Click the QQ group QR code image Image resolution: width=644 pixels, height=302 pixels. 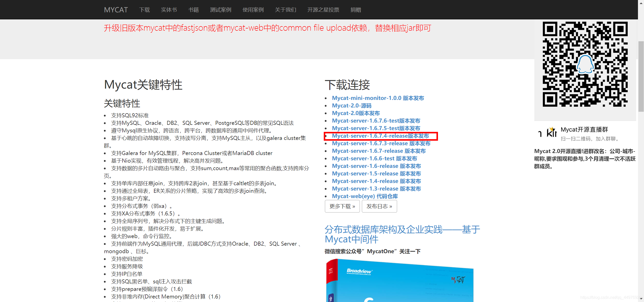coord(585,64)
